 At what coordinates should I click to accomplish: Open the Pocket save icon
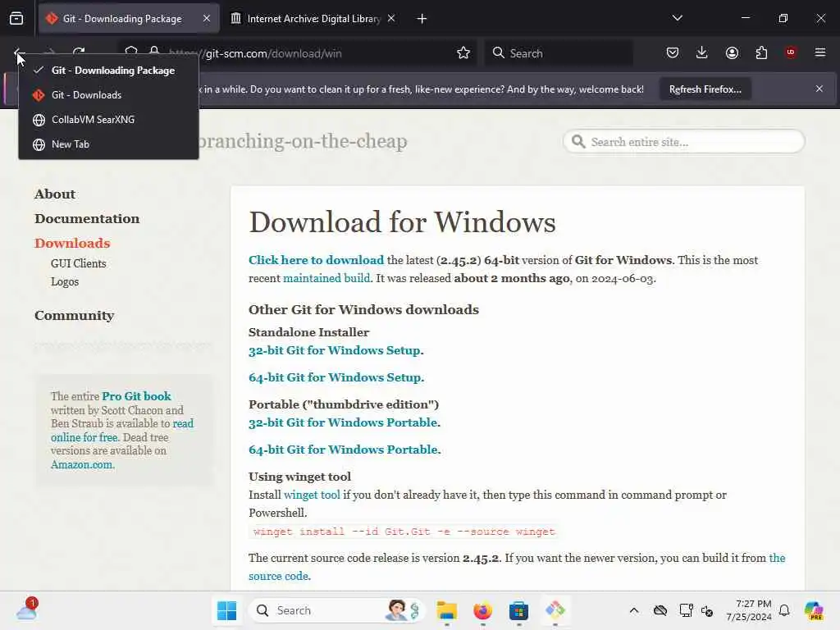coord(673,52)
